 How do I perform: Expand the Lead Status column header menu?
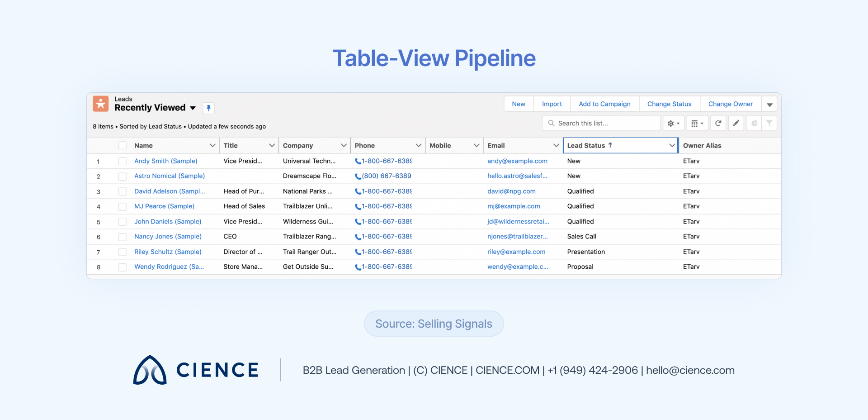click(x=672, y=145)
